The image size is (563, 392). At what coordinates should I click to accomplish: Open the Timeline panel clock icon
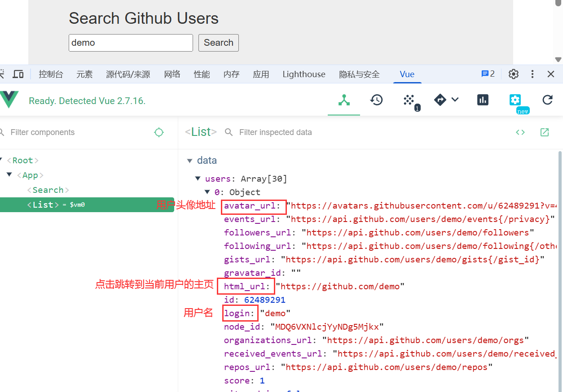pyautogui.click(x=377, y=100)
